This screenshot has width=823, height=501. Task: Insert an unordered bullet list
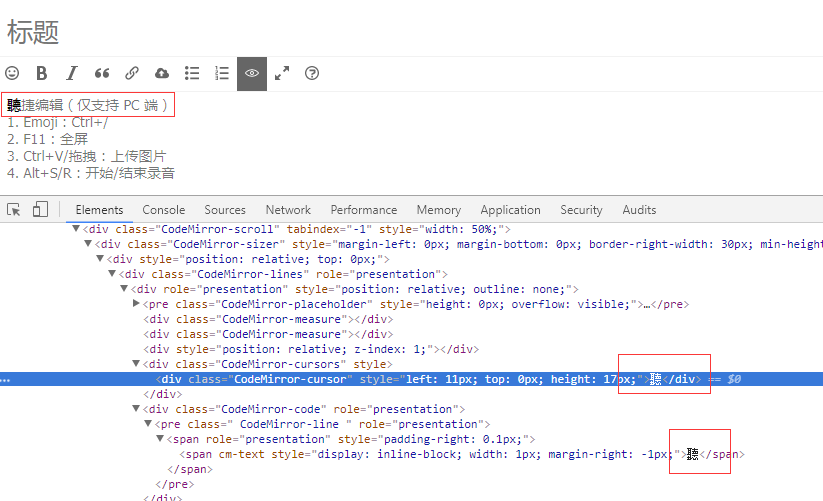click(192, 73)
